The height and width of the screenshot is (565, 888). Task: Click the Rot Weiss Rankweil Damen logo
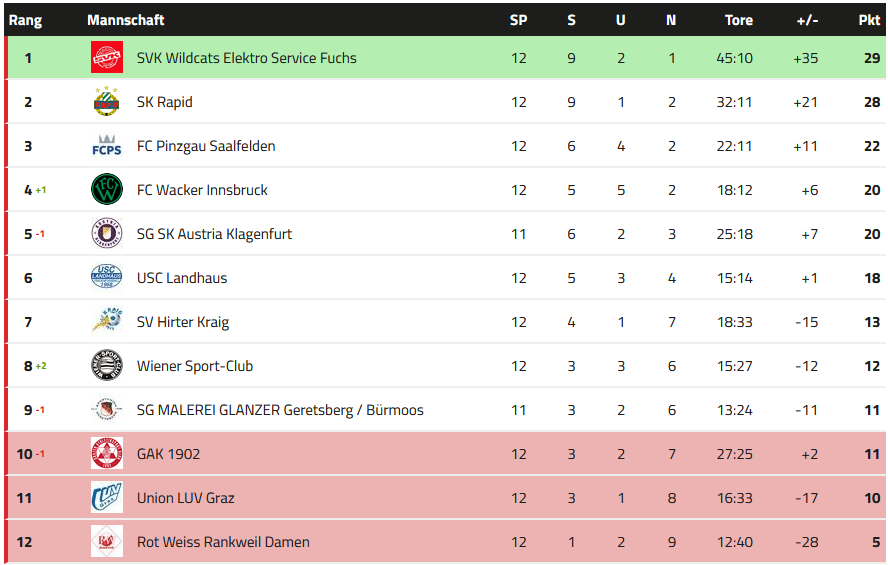[x=107, y=542]
